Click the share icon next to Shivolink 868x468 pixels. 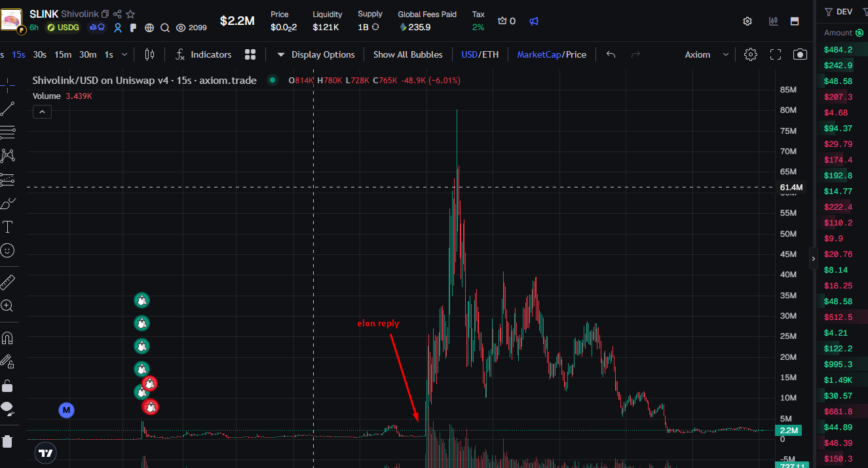117,14
